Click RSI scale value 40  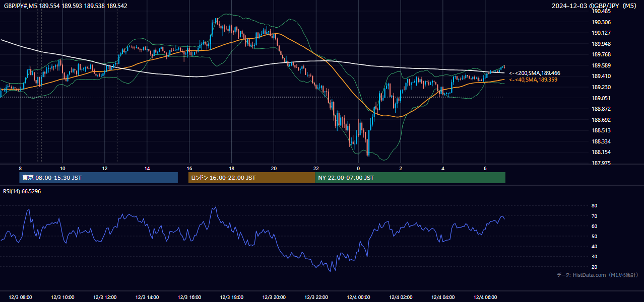click(594, 246)
